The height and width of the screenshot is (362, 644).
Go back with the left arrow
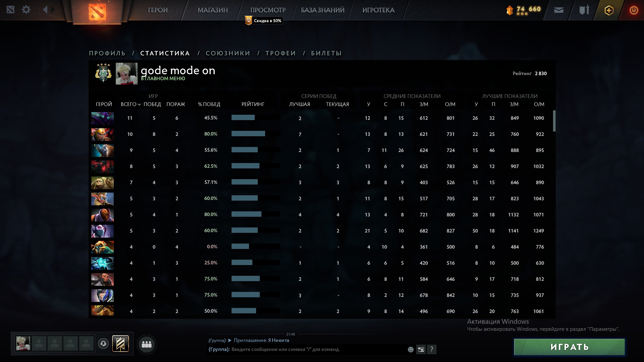pyautogui.click(x=45, y=10)
